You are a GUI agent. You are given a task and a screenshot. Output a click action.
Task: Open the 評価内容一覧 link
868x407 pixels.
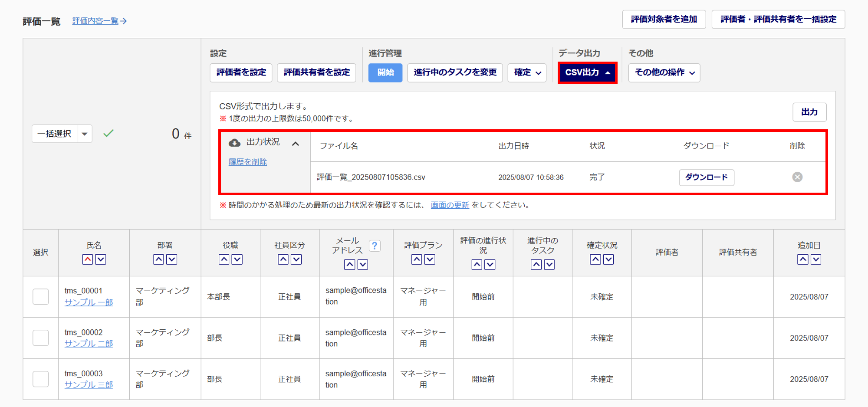click(99, 21)
